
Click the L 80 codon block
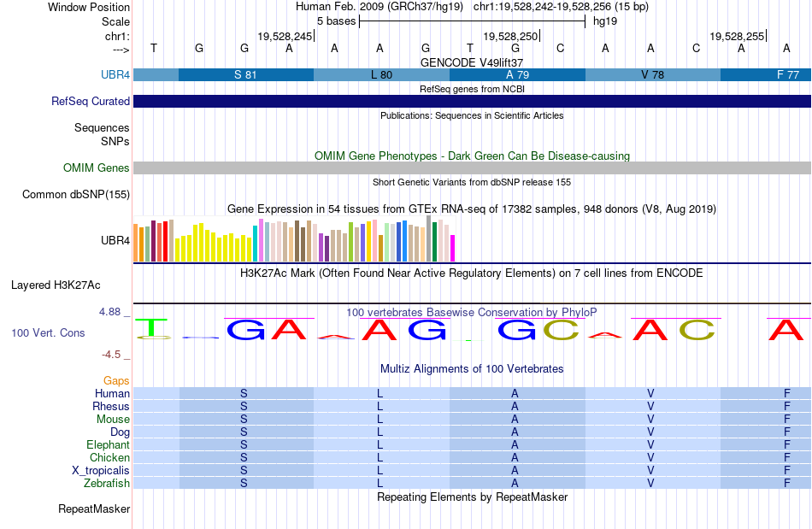click(382, 74)
